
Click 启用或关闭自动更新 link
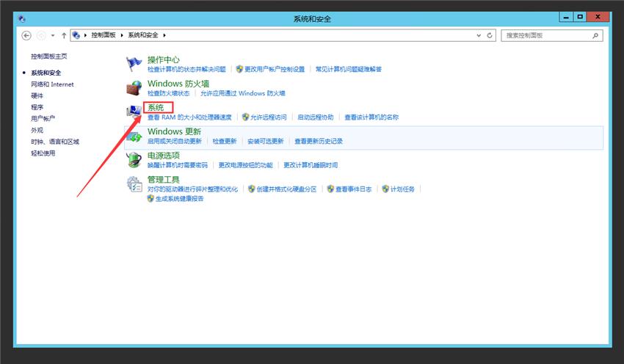point(175,141)
